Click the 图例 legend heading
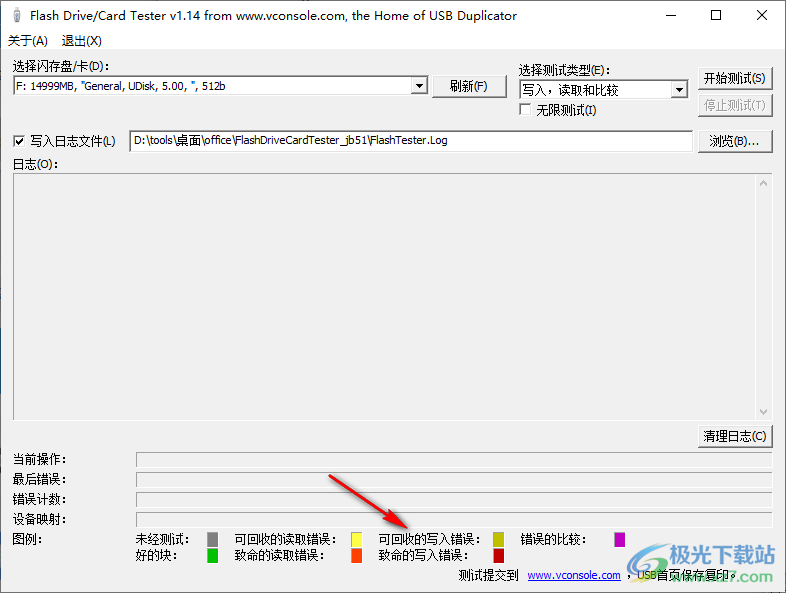The image size is (786, 593). 28,539
